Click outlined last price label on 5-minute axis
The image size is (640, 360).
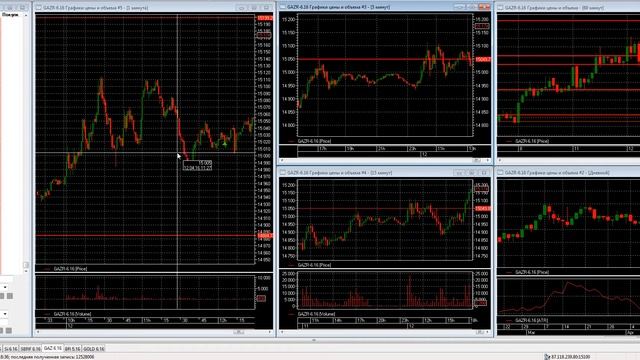point(482,26)
